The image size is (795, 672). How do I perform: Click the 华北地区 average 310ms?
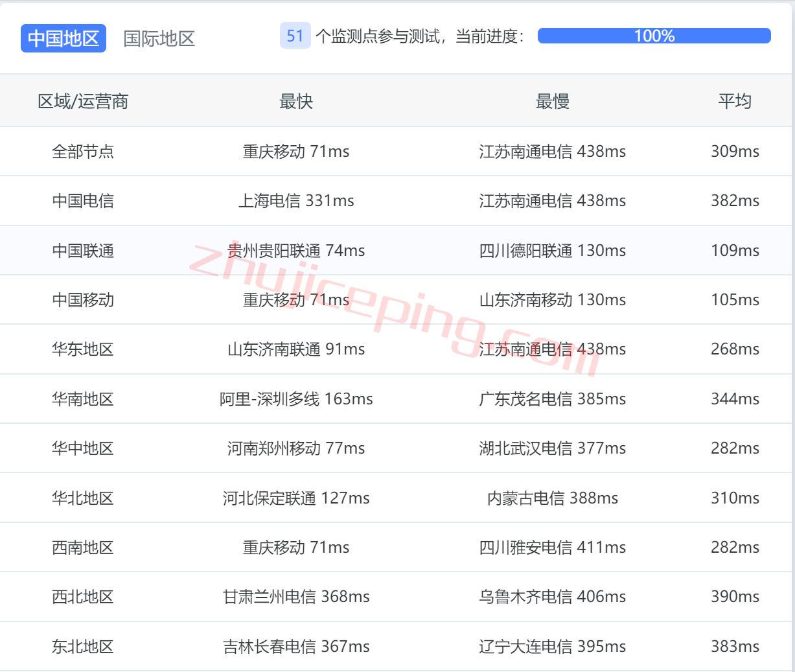coord(735,498)
